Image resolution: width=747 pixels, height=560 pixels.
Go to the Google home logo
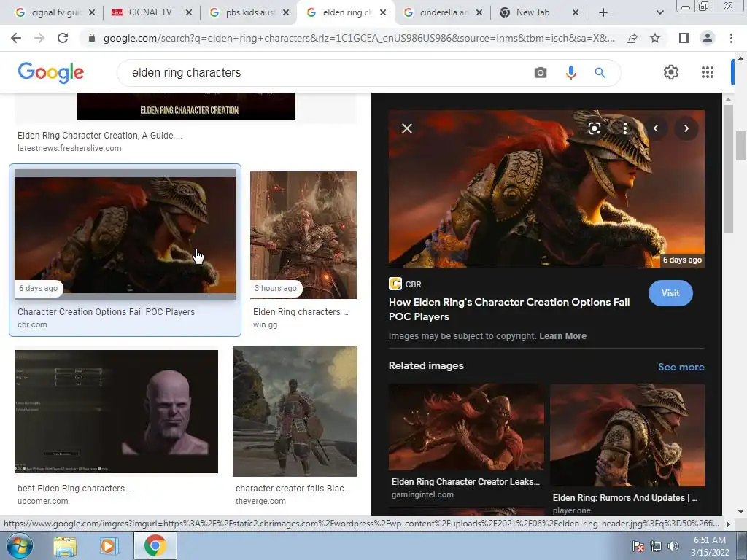point(51,72)
